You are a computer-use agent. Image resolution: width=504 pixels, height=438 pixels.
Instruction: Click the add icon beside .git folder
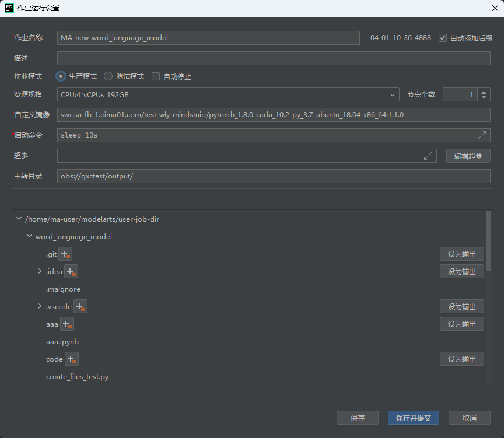(x=65, y=254)
